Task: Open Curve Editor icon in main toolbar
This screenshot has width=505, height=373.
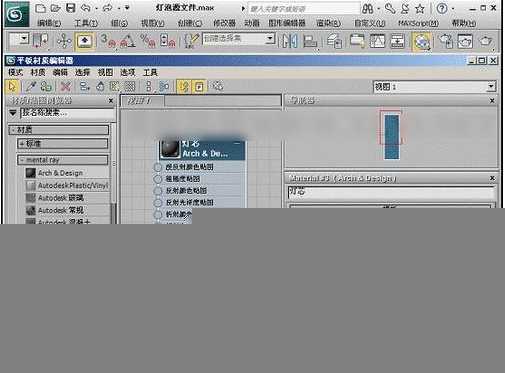Action: (x=377, y=41)
